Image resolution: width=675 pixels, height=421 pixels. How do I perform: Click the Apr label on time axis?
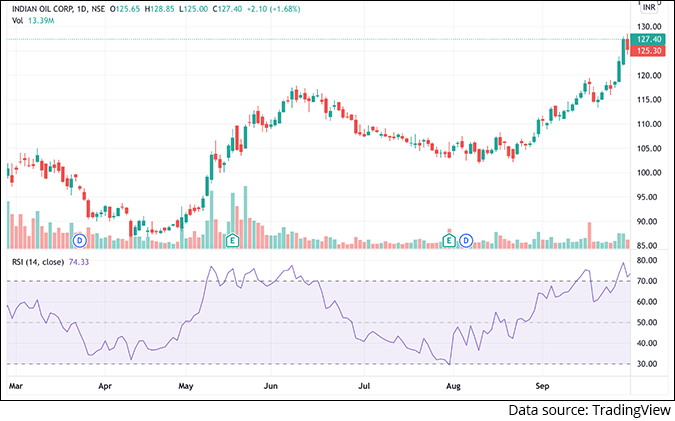(105, 386)
